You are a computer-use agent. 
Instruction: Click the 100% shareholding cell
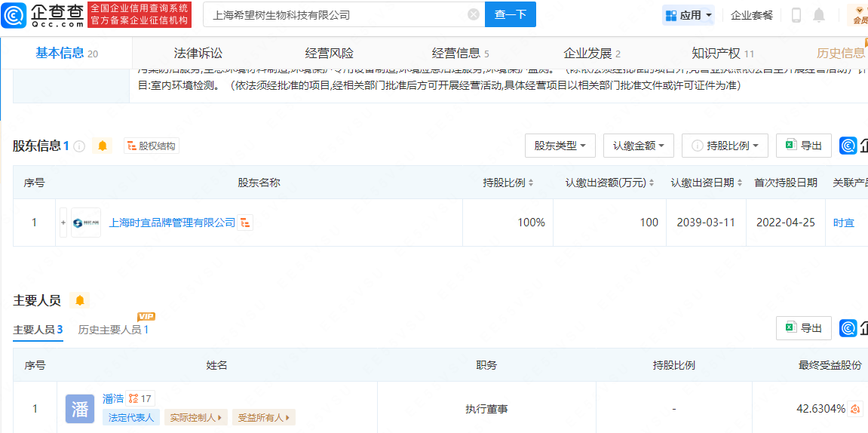click(x=508, y=223)
